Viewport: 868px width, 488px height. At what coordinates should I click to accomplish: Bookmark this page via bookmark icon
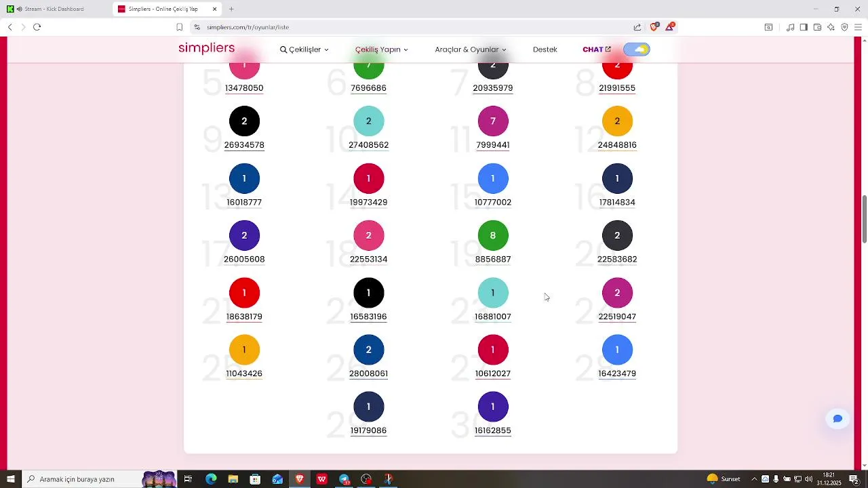(179, 27)
